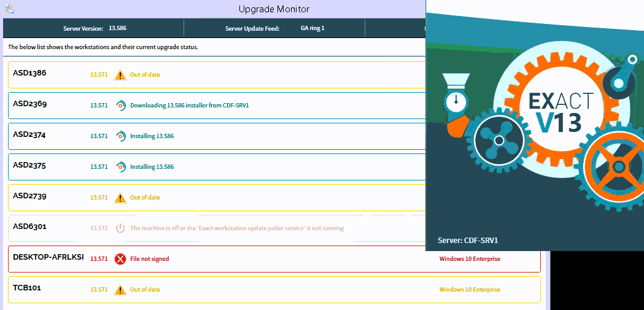Select the ASD2739 workstation name
Screen dimensions: 644x310
click(x=29, y=196)
